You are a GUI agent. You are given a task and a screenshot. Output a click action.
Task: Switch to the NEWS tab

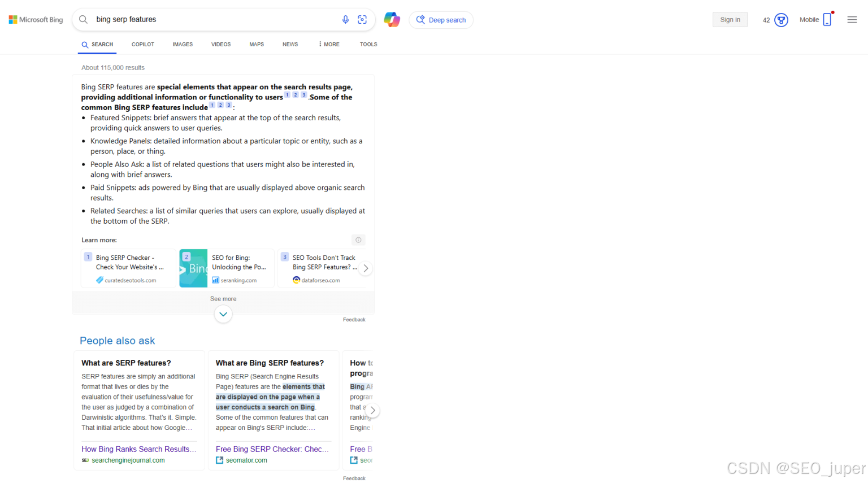[x=290, y=44]
